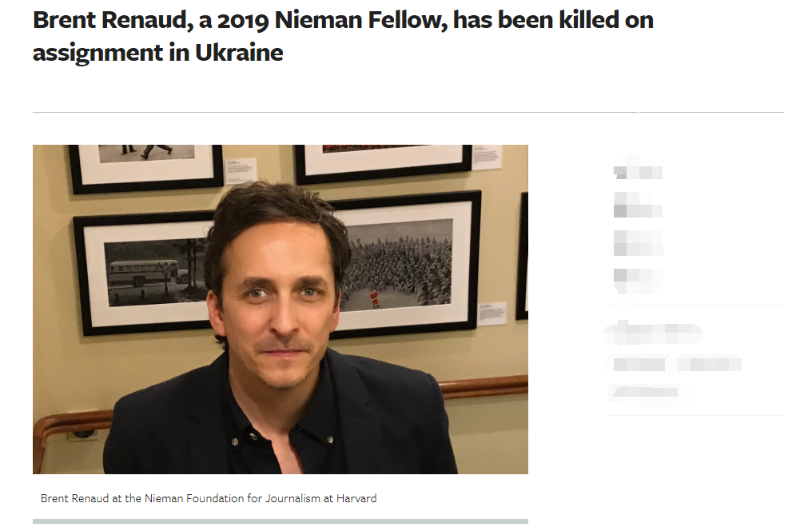
Task: Click the blurred pill label below sidebar divider
Action: tap(653, 333)
